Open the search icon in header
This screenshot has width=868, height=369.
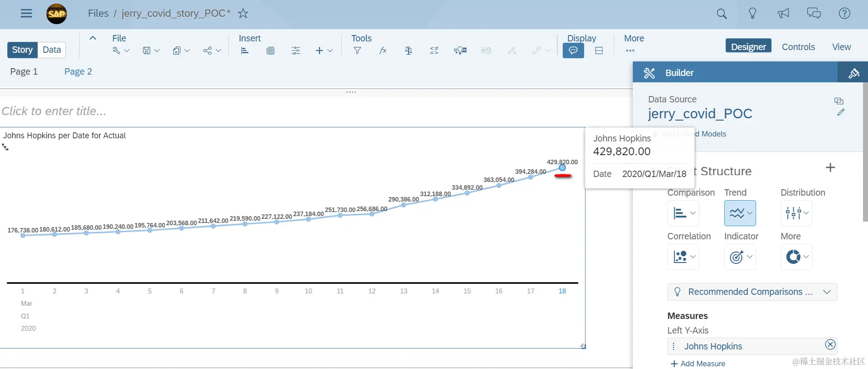click(x=722, y=14)
